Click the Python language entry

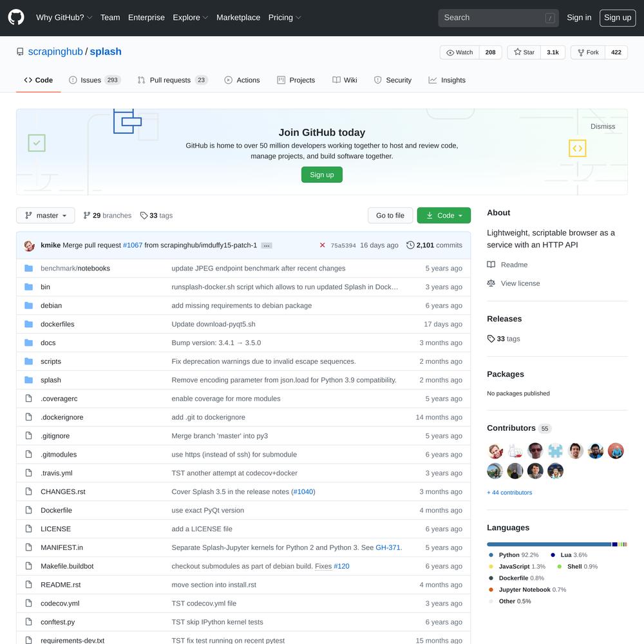(514, 555)
